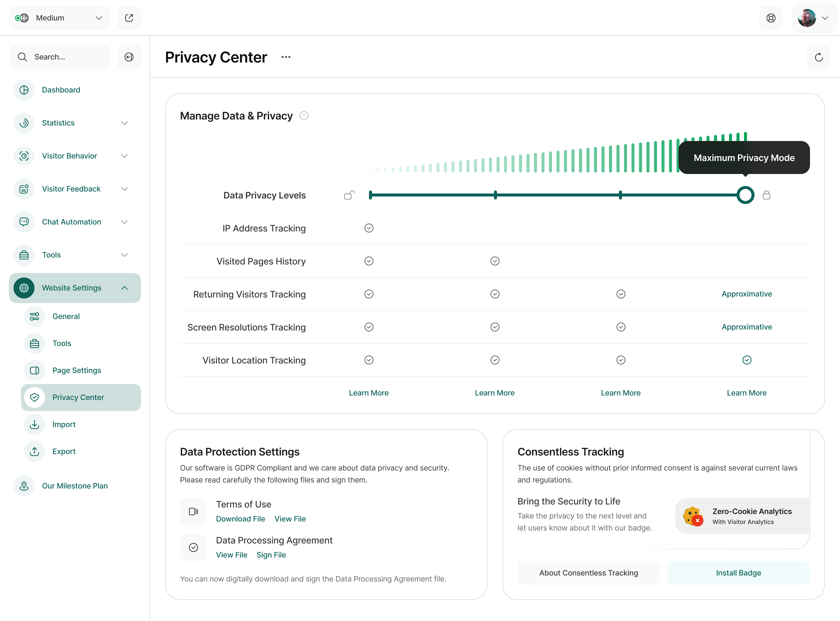Expand the Statistics menu chevron
This screenshot has width=840, height=621.
124,123
